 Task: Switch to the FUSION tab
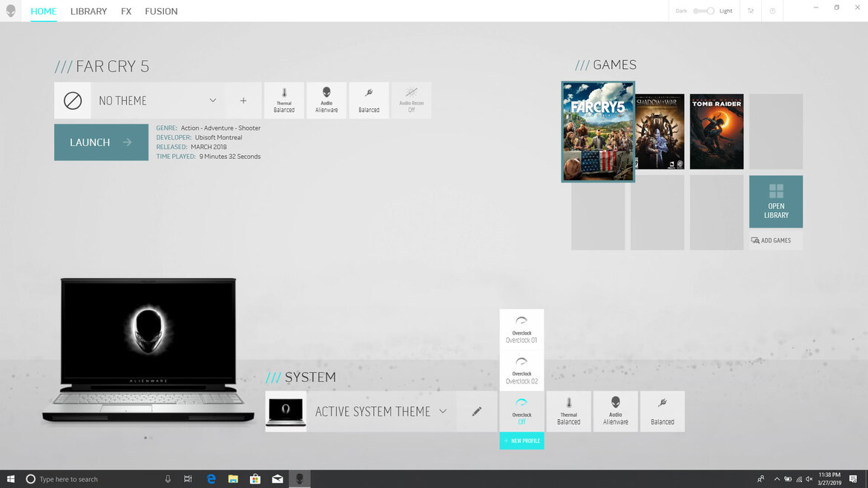tap(161, 11)
